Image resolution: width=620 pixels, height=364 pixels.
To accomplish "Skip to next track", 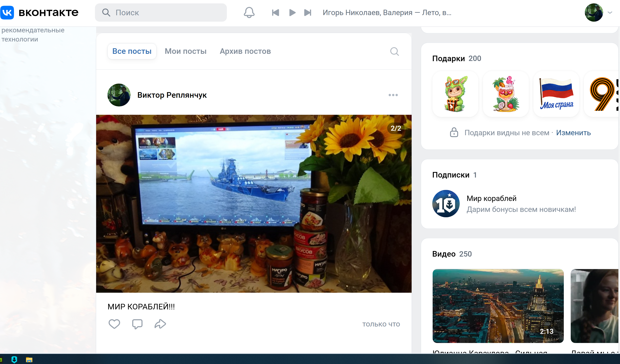I will pos(308,13).
